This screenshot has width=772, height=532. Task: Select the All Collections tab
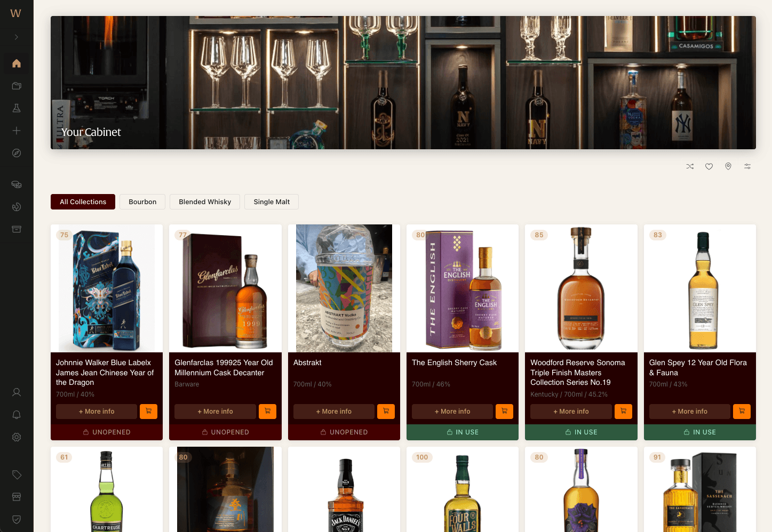click(83, 201)
